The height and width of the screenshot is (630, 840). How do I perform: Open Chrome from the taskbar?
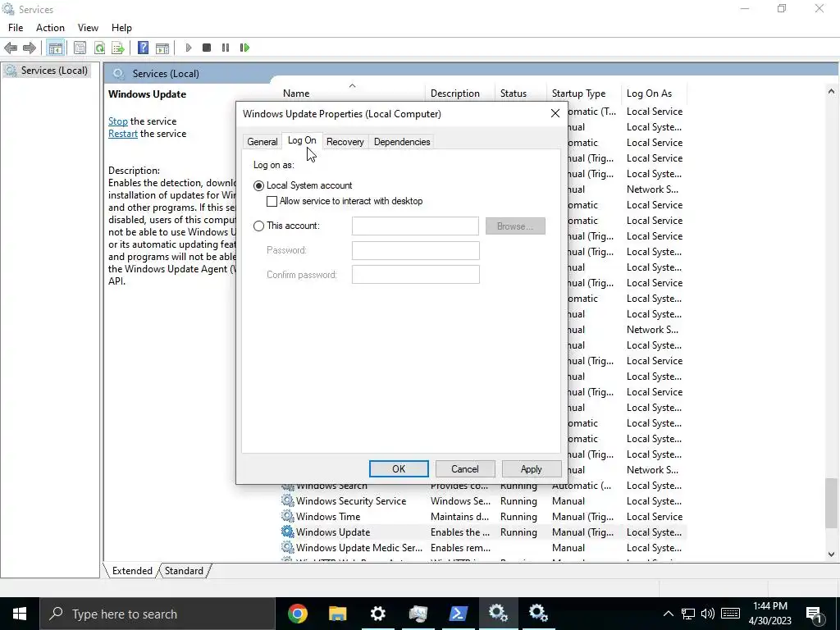(x=297, y=614)
